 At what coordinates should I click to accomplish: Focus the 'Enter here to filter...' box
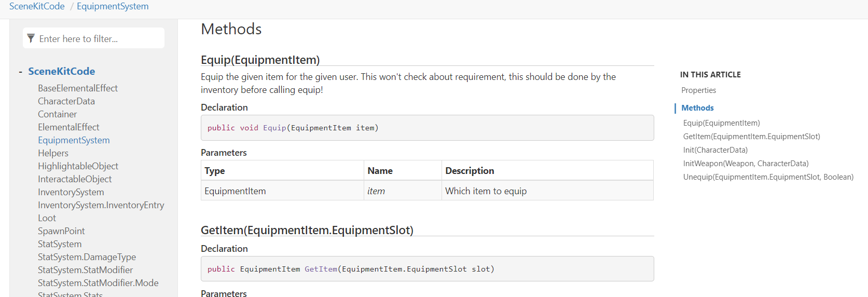93,38
